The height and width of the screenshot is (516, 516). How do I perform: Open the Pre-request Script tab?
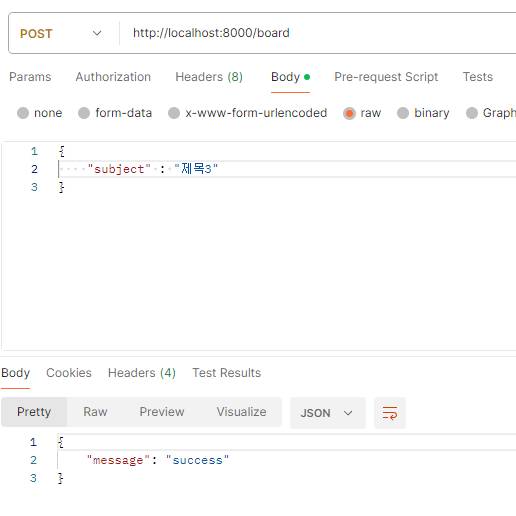(x=386, y=77)
